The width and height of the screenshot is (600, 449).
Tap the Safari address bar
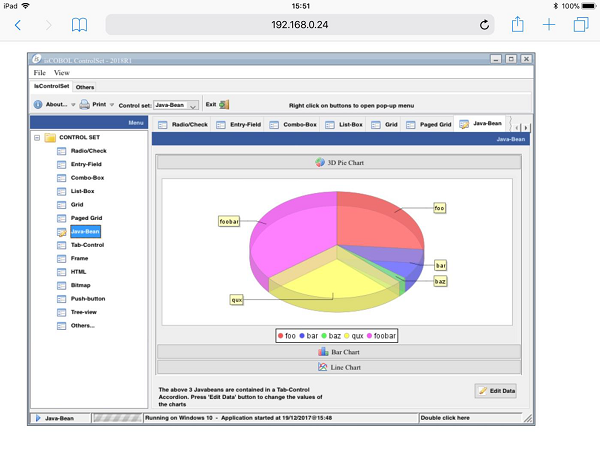click(x=300, y=24)
